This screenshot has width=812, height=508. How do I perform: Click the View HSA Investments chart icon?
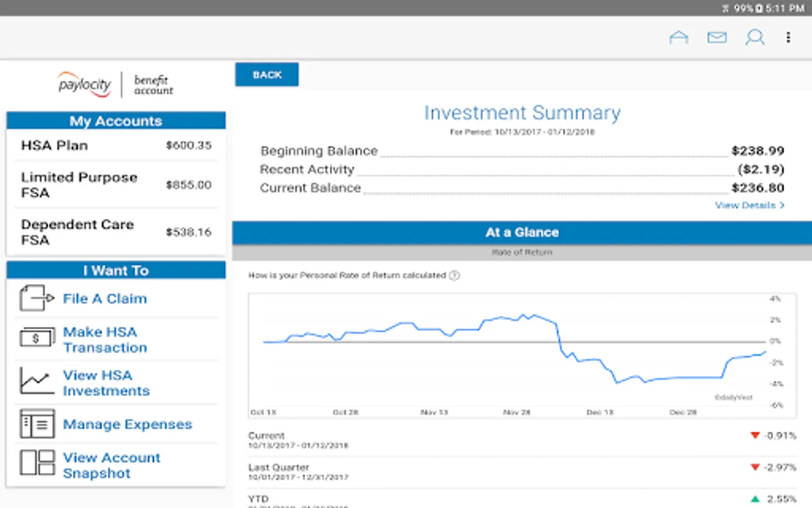tap(37, 381)
